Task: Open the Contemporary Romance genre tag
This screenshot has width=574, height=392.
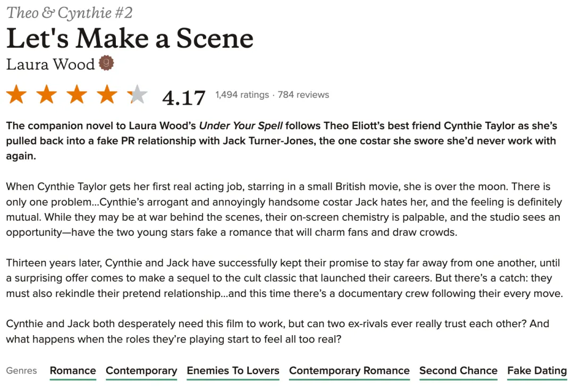Action: [349, 371]
